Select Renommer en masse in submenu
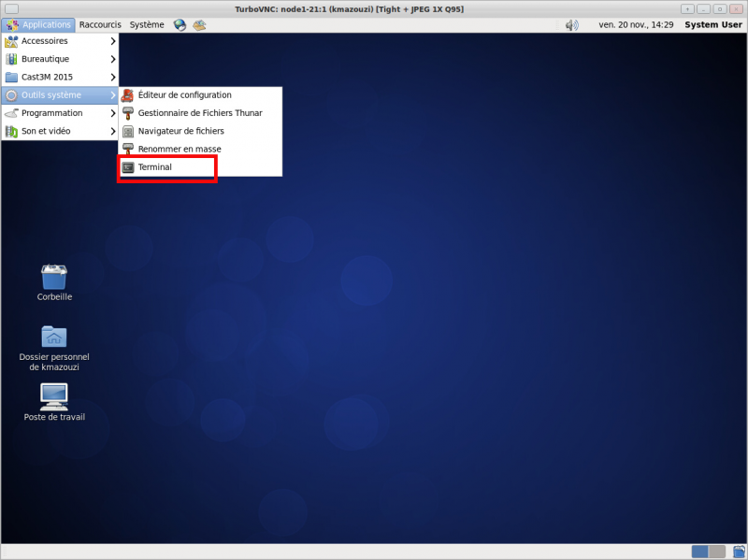Viewport: 748px width, 560px height. 179,150
